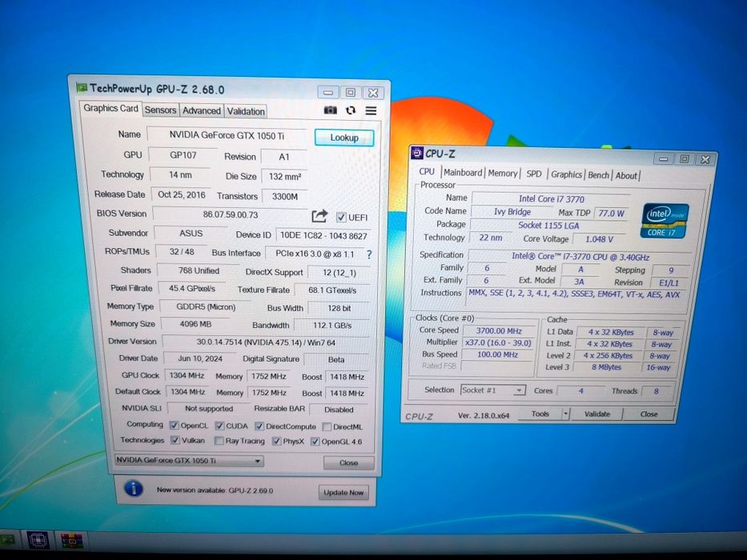Viewport: 747px width, 560px height.
Task: Open the GPU-Z taskbar icon
Action: (x=6, y=540)
